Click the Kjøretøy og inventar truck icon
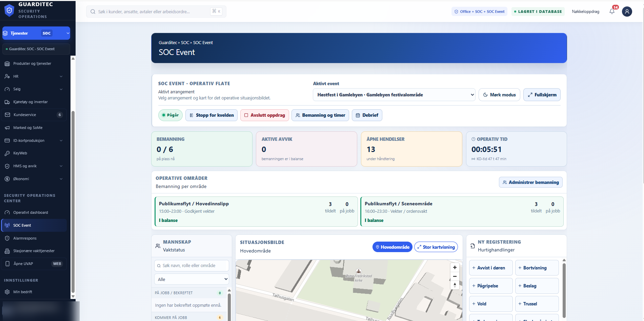 [7, 102]
